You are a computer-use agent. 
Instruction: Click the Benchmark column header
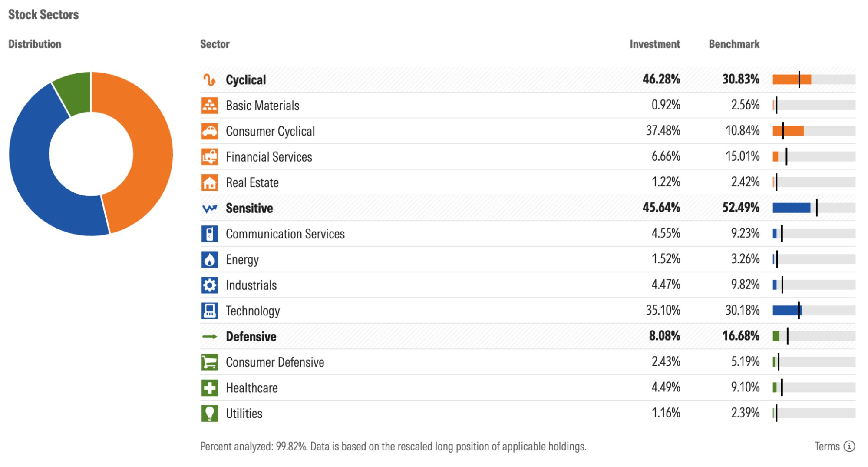(x=734, y=44)
